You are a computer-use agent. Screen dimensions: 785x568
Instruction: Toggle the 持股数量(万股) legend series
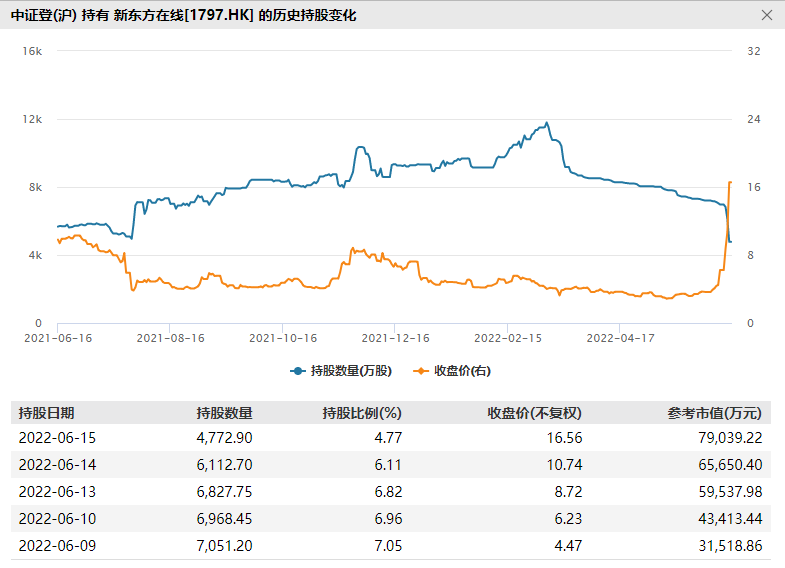(x=341, y=371)
